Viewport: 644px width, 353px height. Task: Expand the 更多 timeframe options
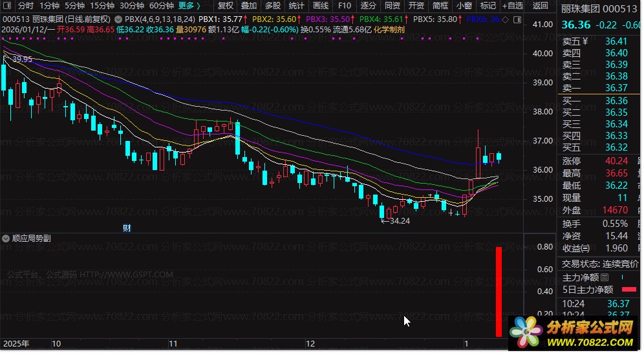click(x=189, y=6)
